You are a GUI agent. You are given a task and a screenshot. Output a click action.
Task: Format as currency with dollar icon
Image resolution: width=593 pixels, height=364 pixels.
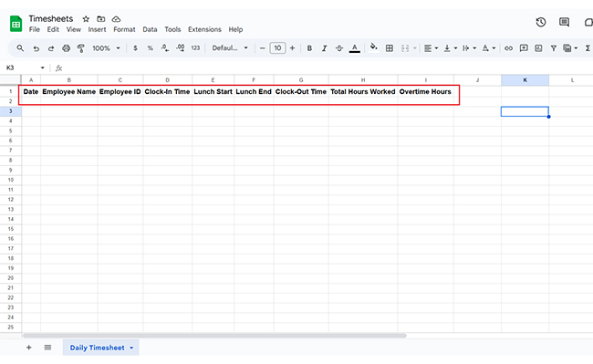pyautogui.click(x=135, y=48)
